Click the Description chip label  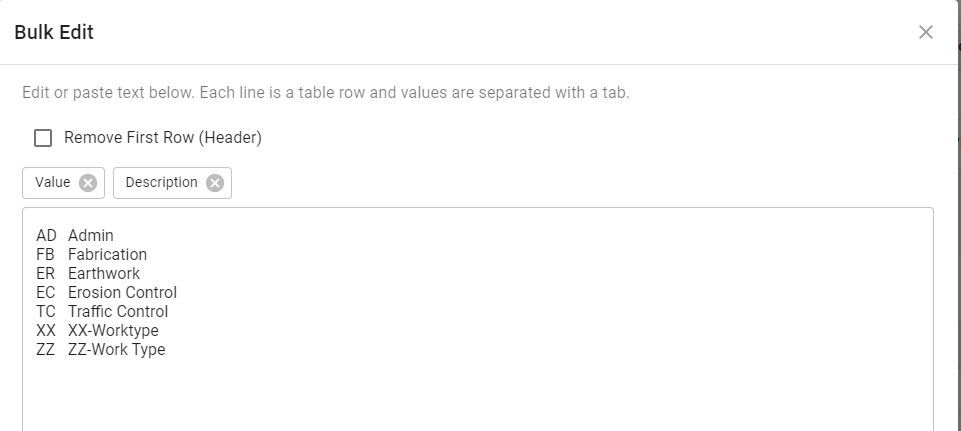click(162, 183)
